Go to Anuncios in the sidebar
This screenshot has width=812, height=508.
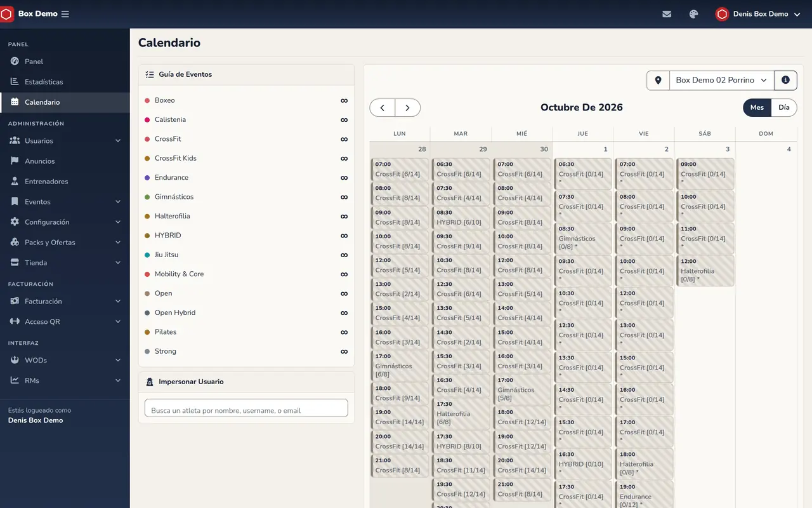65,161
